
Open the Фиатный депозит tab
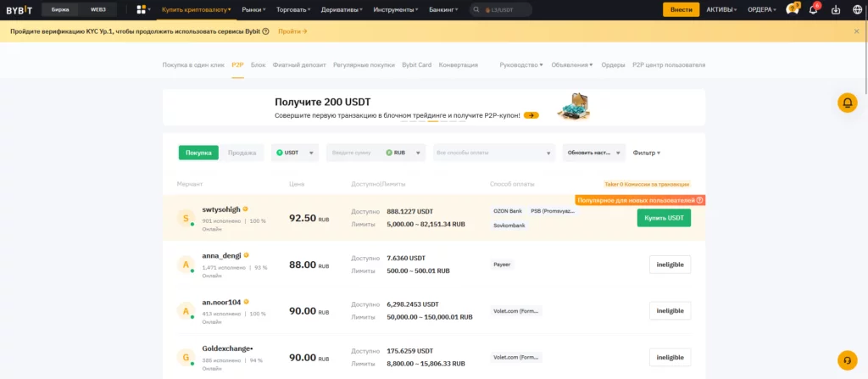click(299, 64)
